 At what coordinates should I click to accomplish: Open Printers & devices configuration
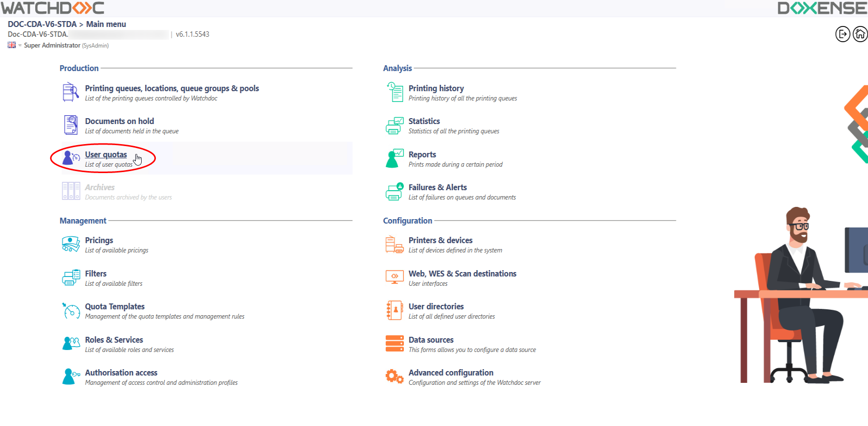pyautogui.click(x=440, y=240)
